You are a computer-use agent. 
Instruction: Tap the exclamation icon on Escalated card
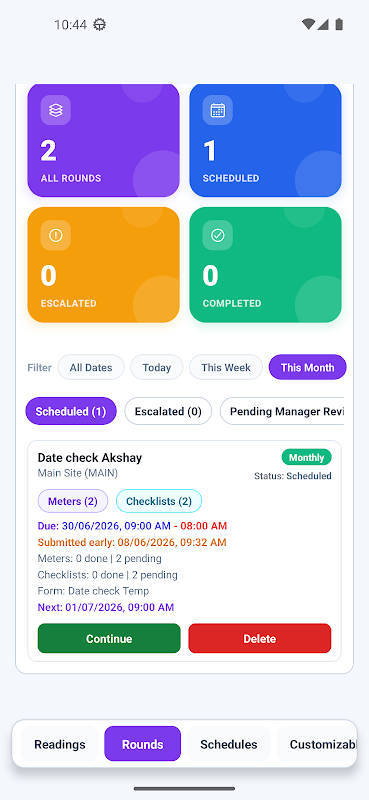click(56, 235)
